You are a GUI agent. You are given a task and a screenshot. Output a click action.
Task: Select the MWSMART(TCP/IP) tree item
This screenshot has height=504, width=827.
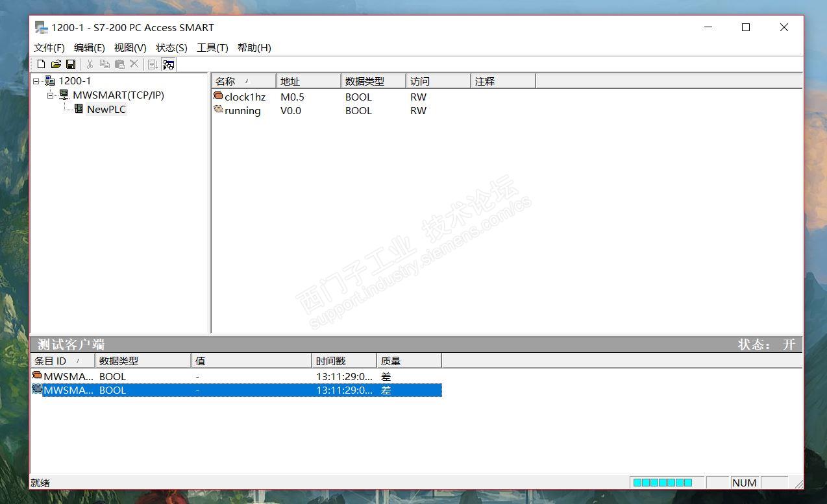118,95
